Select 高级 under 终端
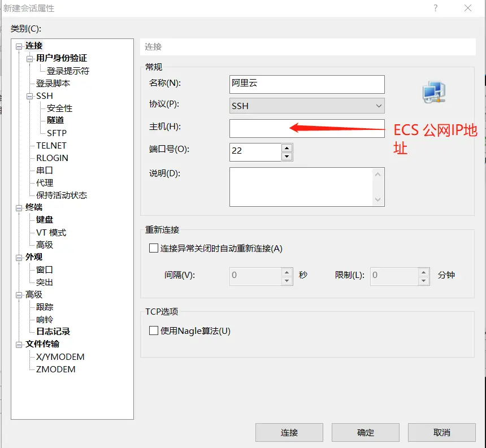The image size is (486, 448). 44,245
